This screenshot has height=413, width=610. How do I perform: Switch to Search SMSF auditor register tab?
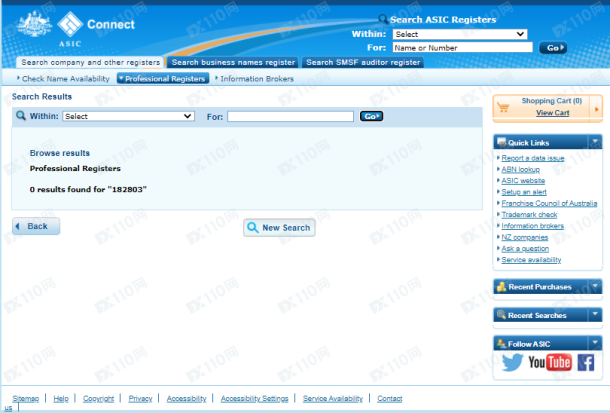362,62
